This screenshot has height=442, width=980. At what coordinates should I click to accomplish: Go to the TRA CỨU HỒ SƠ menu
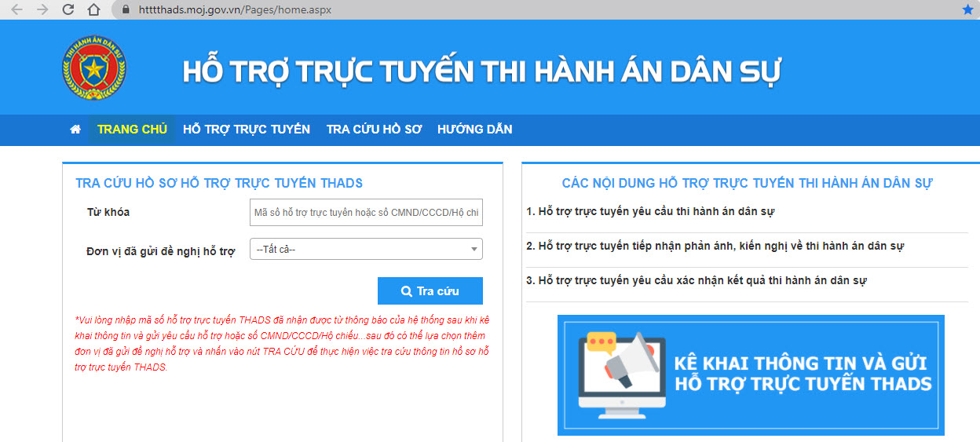374,130
